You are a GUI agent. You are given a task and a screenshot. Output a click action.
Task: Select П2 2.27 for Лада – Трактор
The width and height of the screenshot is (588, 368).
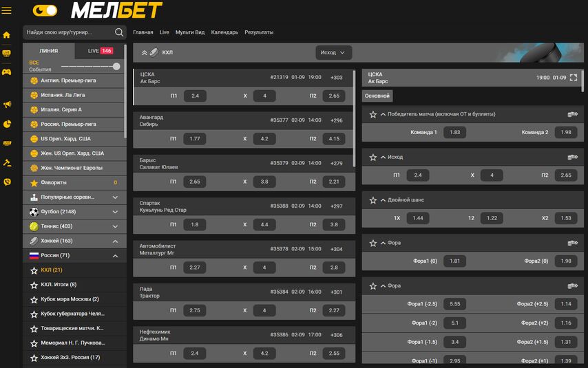point(334,311)
